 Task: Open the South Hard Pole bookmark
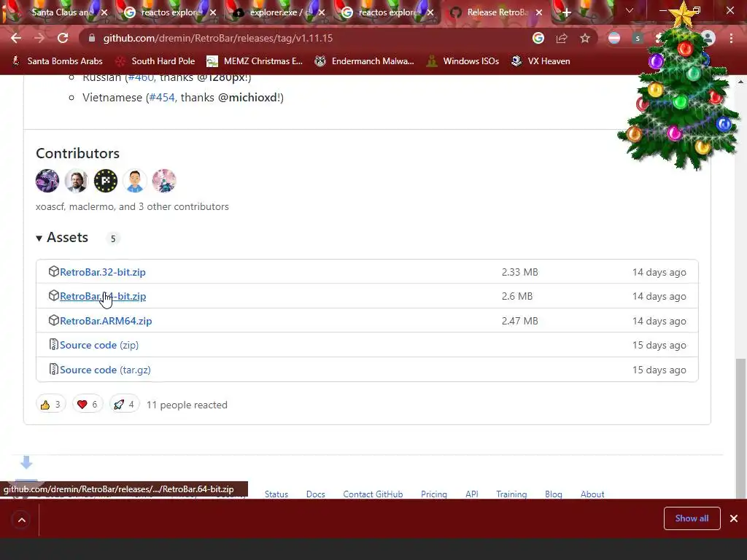[x=156, y=61]
